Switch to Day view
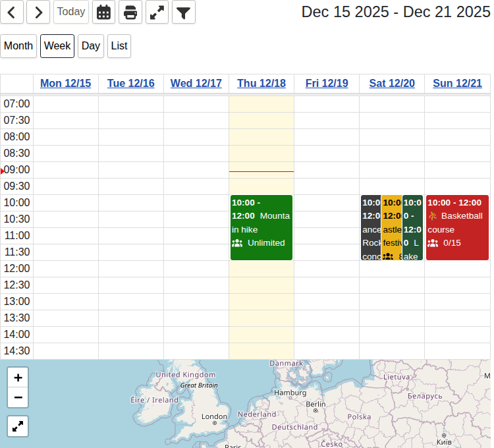494x448 pixels. [91, 46]
